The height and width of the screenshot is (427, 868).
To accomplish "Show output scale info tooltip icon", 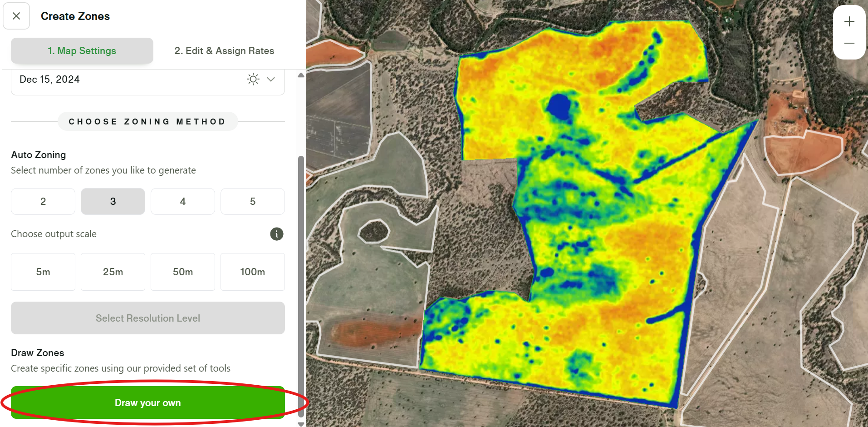I will (x=277, y=234).
